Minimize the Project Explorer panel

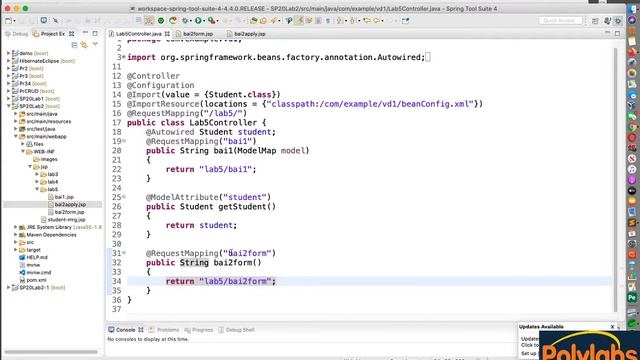(x=85, y=33)
